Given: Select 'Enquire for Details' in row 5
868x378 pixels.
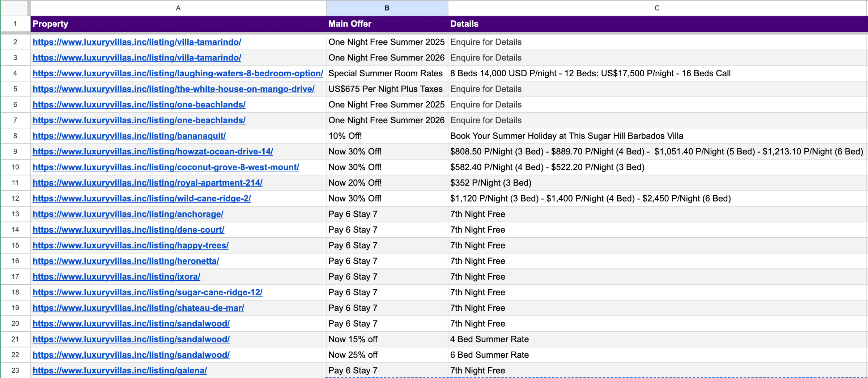Looking at the screenshot, I should coord(657,89).
